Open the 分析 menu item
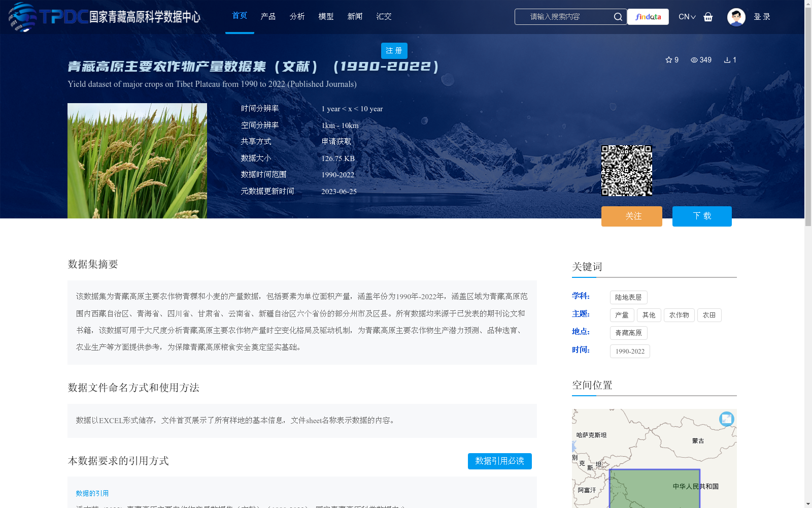812x508 pixels. (297, 17)
